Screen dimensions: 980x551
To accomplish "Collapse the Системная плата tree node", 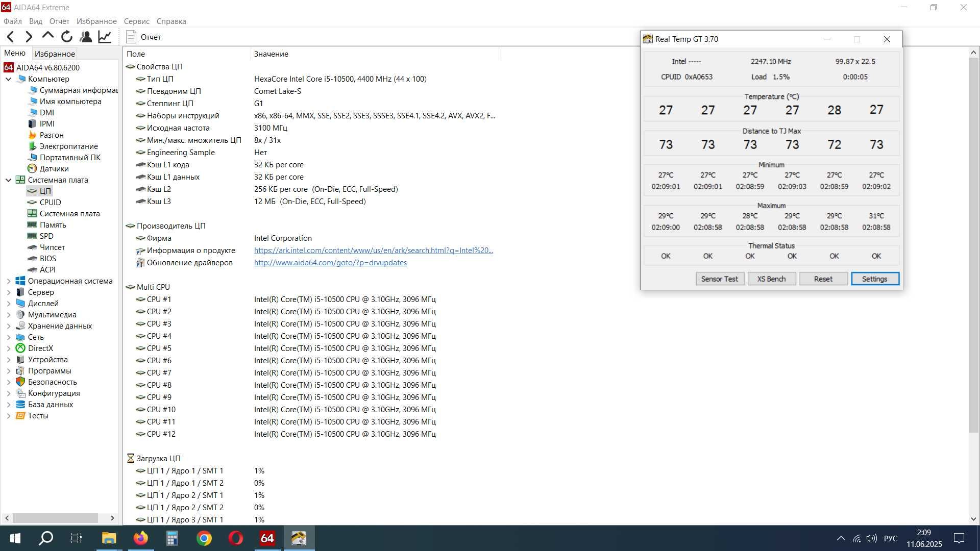I will pyautogui.click(x=8, y=180).
